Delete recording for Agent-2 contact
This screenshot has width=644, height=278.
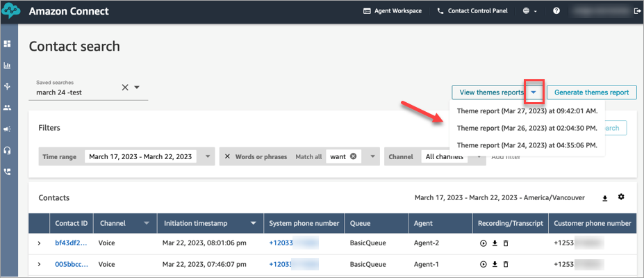pyautogui.click(x=505, y=244)
